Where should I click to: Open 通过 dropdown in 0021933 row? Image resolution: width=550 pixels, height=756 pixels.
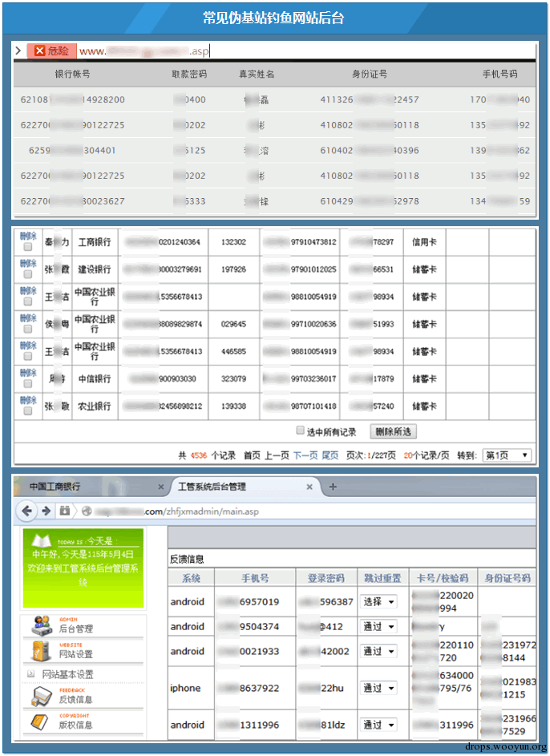378,651
